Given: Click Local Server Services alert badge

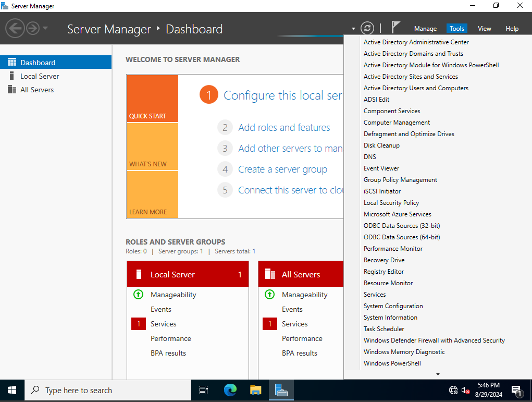Looking at the screenshot, I should [139, 324].
